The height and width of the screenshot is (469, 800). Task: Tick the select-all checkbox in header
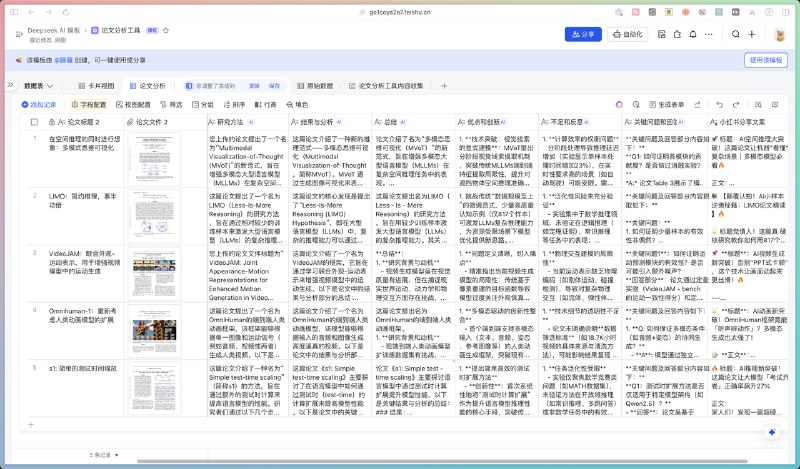(x=34, y=122)
